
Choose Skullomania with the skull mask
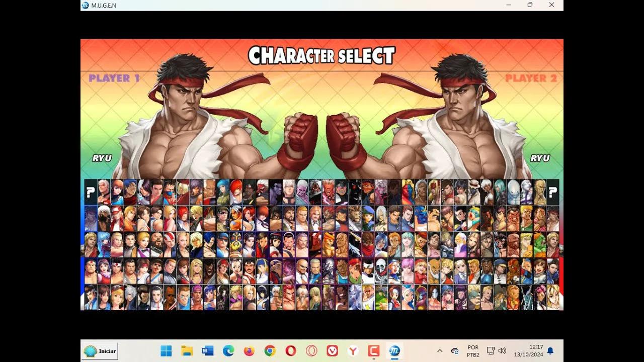(x=381, y=270)
